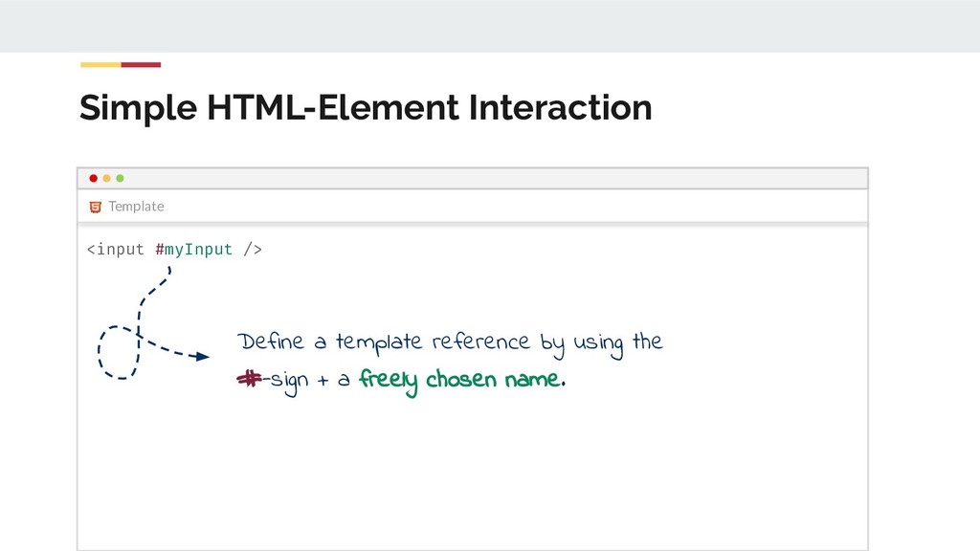Click the yellow dot in window header
980x551 pixels.
pyautogui.click(x=106, y=178)
